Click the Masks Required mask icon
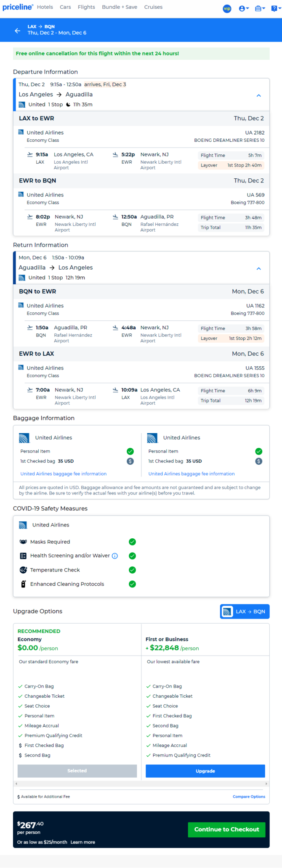Screen dimensions: 282x868 (x=23, y=542)
